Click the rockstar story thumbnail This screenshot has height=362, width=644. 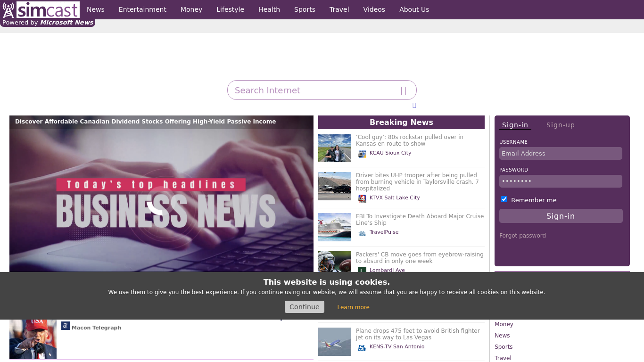tap(335, 148)
